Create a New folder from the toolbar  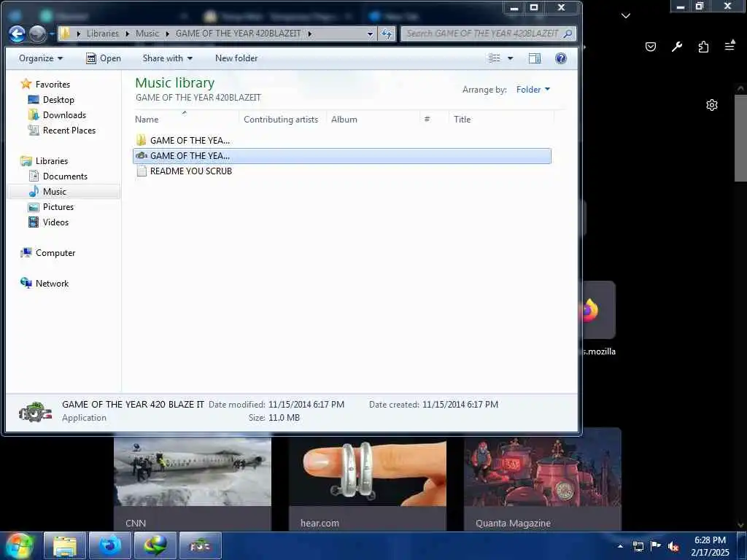(x=236, y=58)
